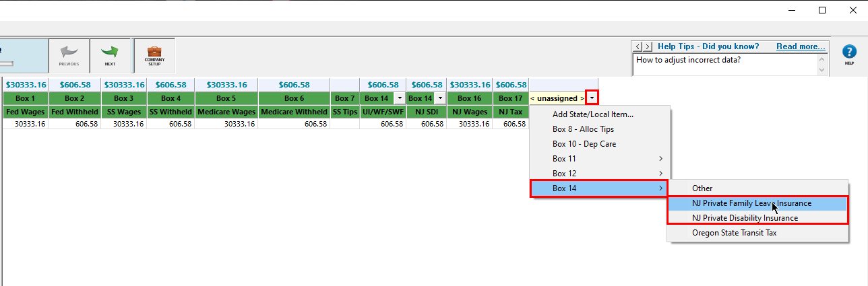868x286 pixels.
Task: Click the Previous arrow icon
Action: tap(69, 54)
